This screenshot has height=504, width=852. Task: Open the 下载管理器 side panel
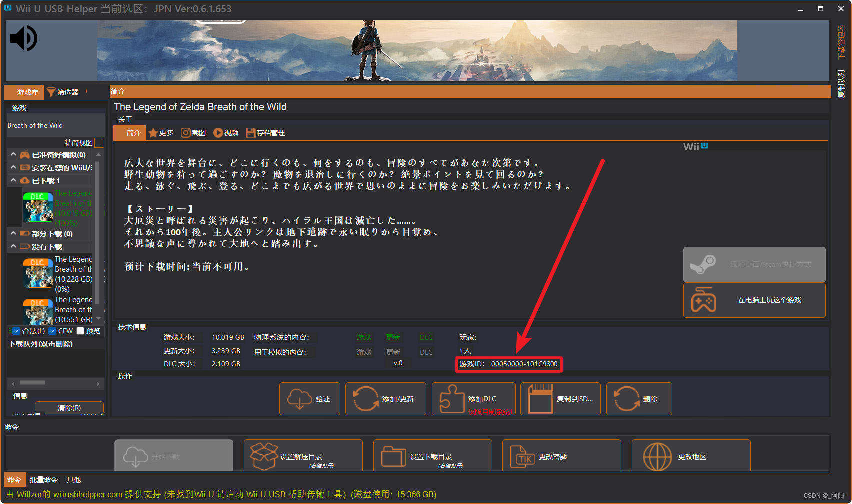point(841,43)
